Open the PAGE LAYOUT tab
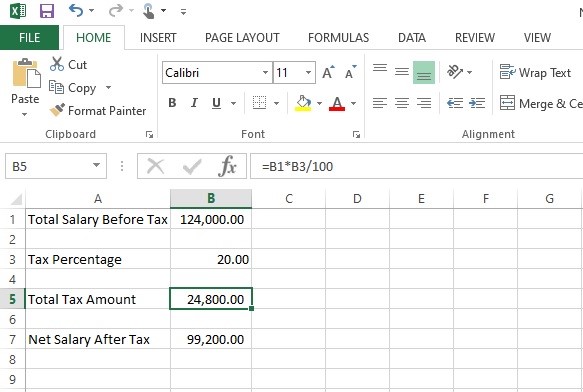This screenshot has height=392, width=583. point(242,38)
